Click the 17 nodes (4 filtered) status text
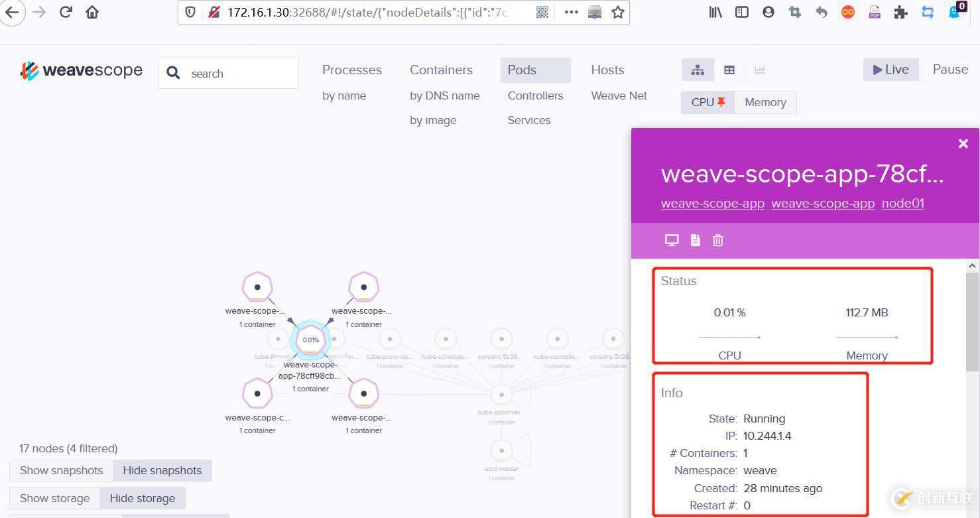The height and width of the screenshot is (518, 980). click(x=68, y=448)
